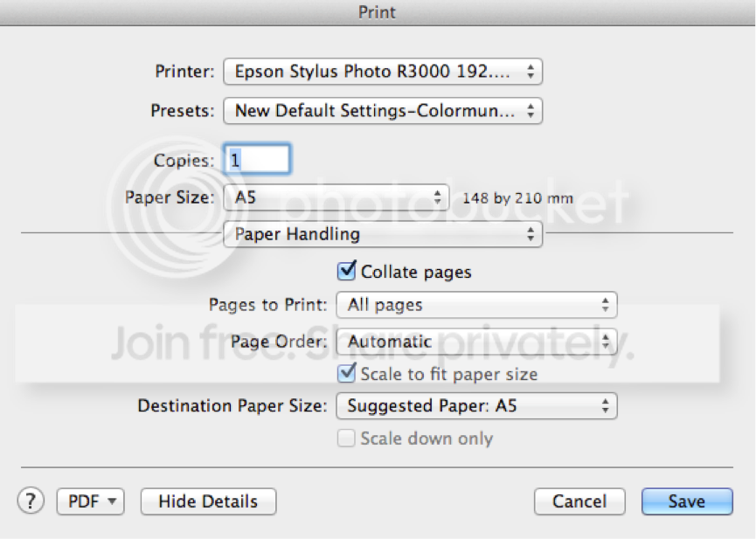The image size is (756, 539).
Task: Open the Printer selection dropdown
Action: (383, 72)
